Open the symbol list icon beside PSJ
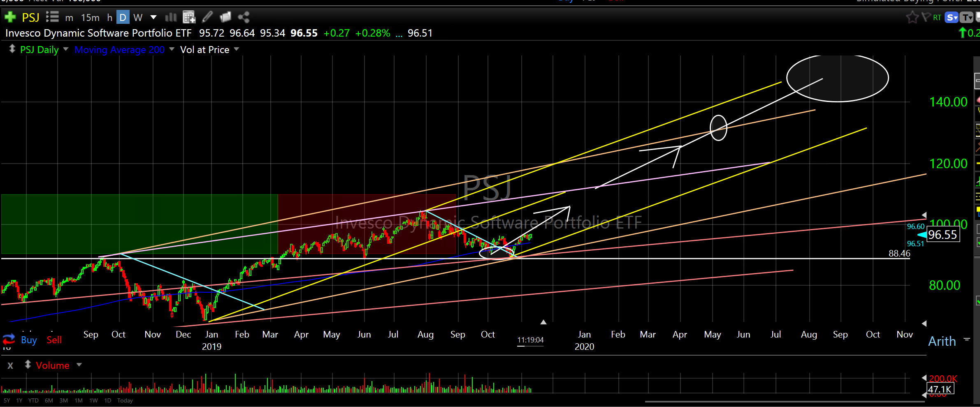Viewport: 980px width, 407px height. [52, 17]
